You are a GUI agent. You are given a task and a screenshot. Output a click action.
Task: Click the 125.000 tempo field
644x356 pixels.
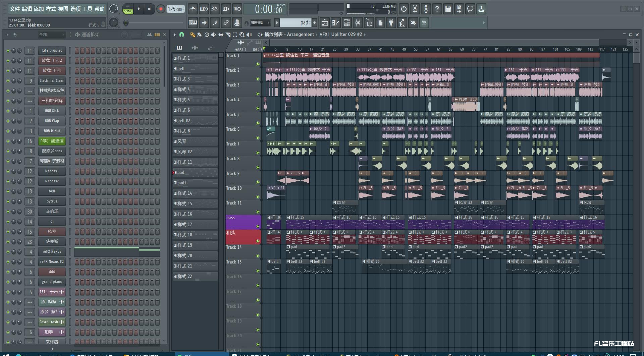click(x=176, y=9)
